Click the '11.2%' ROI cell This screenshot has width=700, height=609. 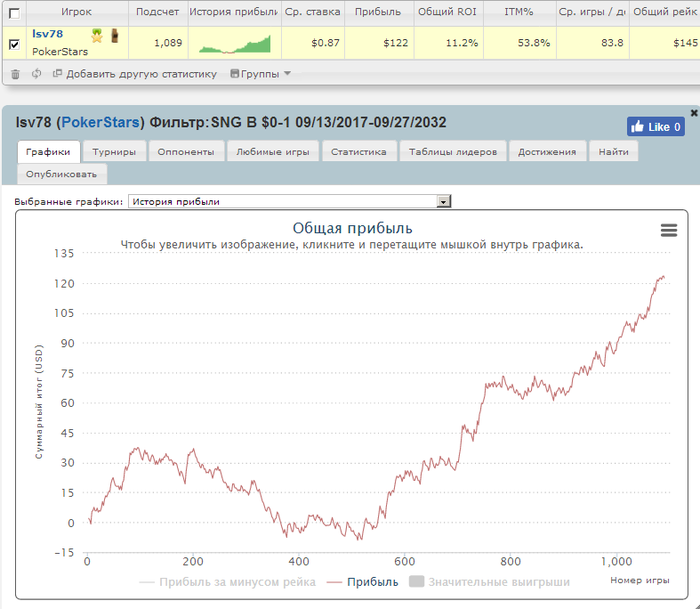coord(449,43)
